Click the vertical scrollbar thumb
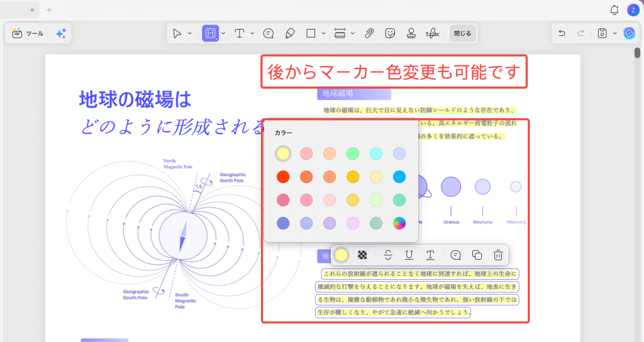This screenshot has height=342, width=644. [x=638, y=53]
